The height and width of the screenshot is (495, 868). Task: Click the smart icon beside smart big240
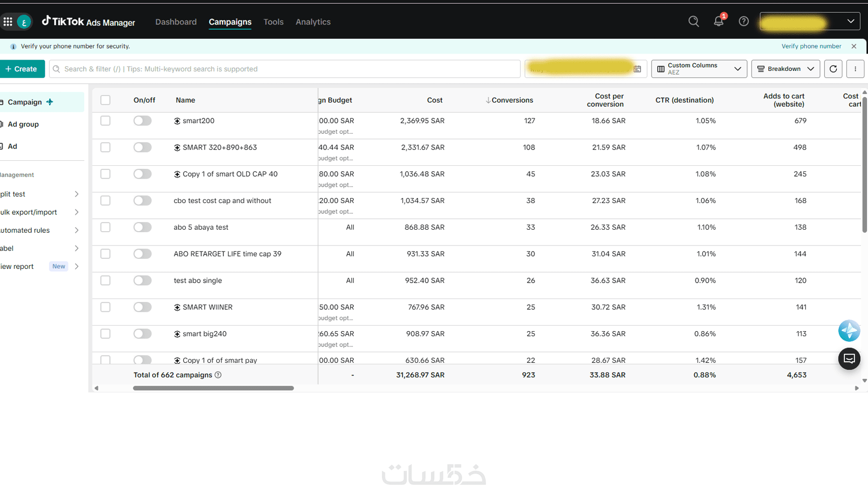pyautogui.click(x=177, y=334)
